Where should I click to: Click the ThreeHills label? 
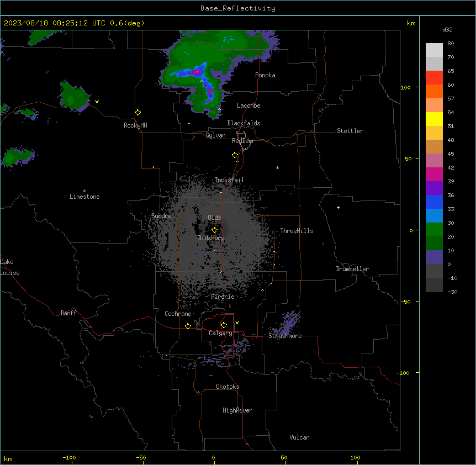(x=297, y=231)
